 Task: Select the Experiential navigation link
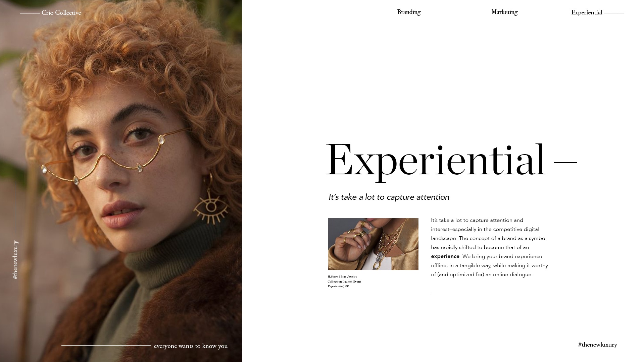587,13
